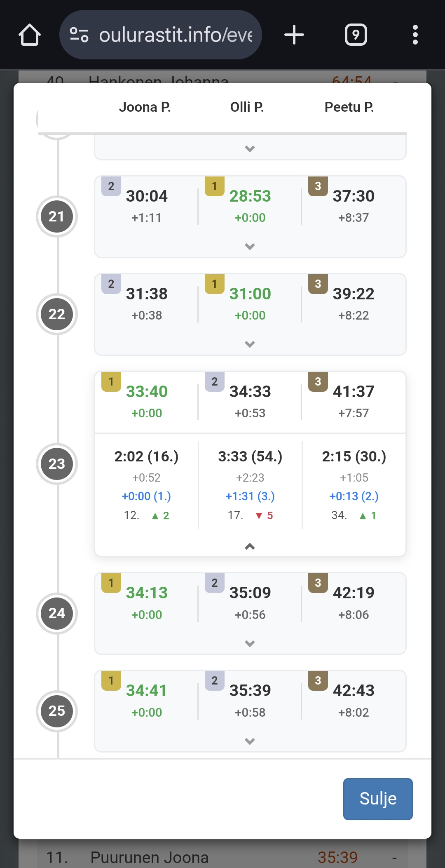Open a new browser tab
Screen dimensions: 445x868
tap(294, 35)
